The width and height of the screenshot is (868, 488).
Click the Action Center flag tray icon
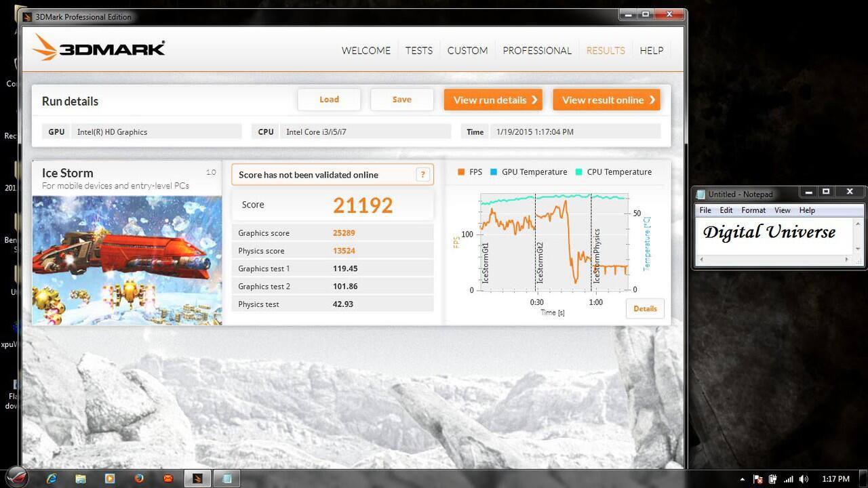click(x=759, y=479)
